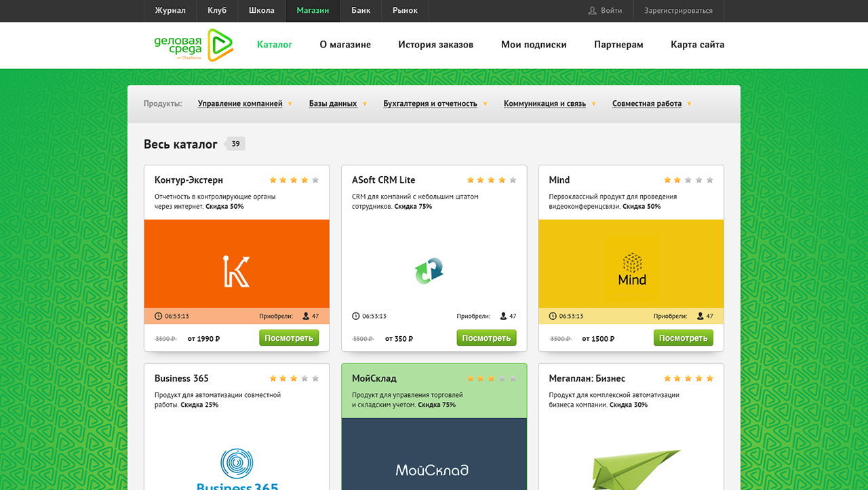This screenshot has height=490, width=868.
Task: Click the Деловая среда logo
Action: (x=194, y=45)
